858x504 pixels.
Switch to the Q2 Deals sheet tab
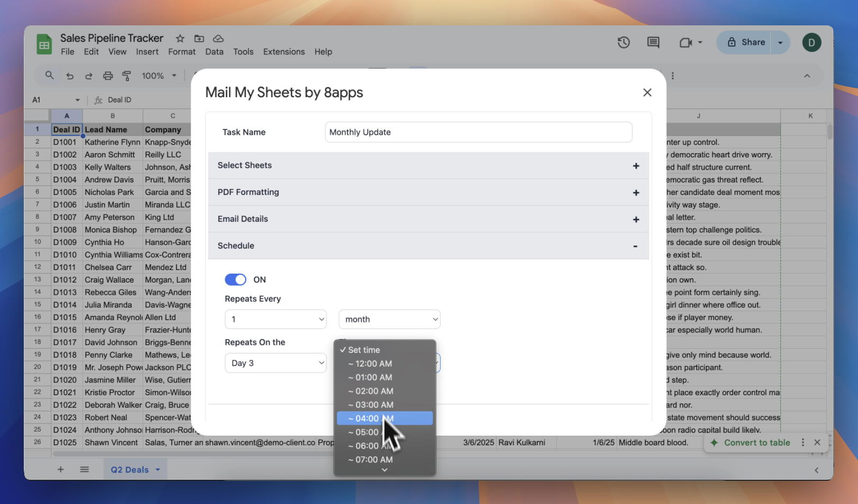point(130,470)
